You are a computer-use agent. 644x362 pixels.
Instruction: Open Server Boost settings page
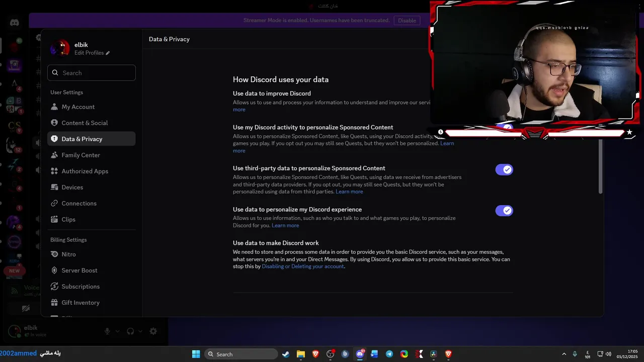pyautogui.click(x=92, y=270)
